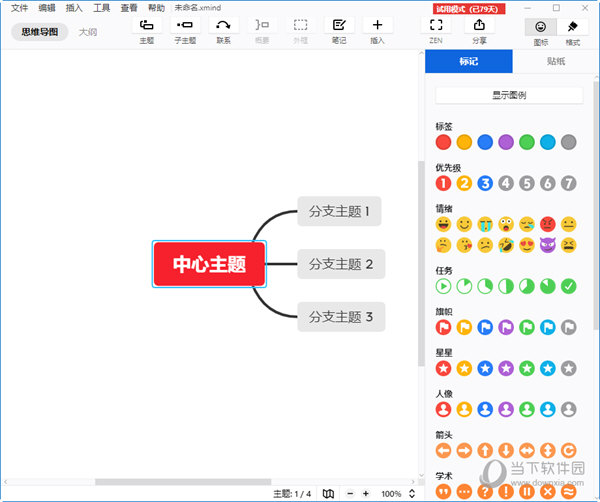Pick the blue label marker
Screen dimensions: 600x502
[485, 142]
